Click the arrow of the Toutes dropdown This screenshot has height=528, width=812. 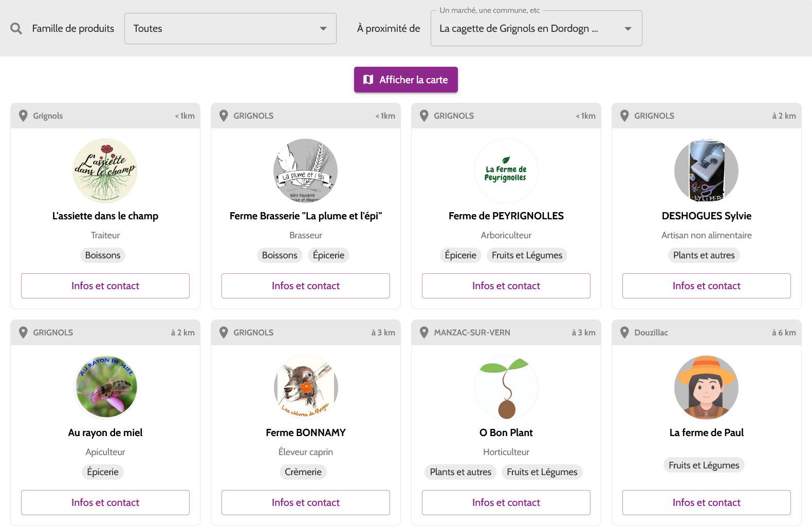point(323,29)
